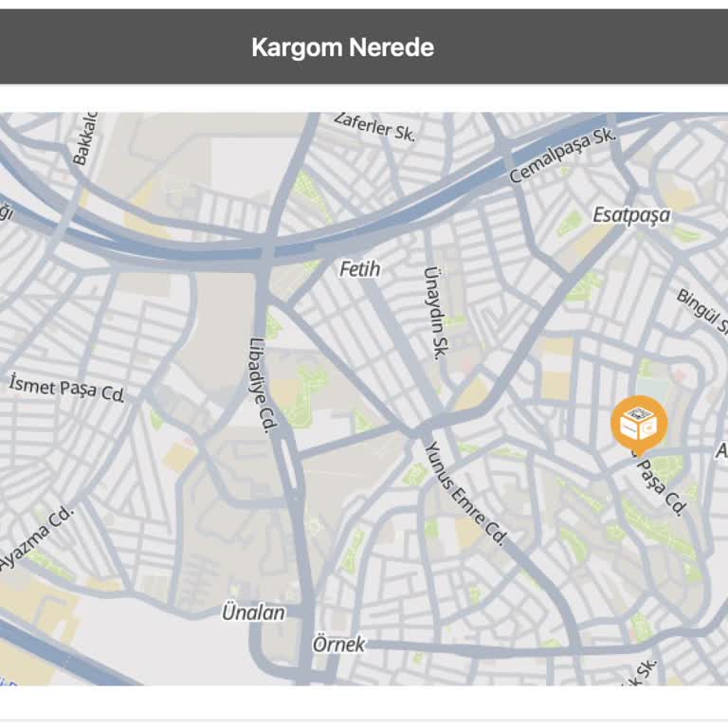Viewport: 728px width, 728px height.
Task: Click the dark gray header bar
Action: point(364,46)
